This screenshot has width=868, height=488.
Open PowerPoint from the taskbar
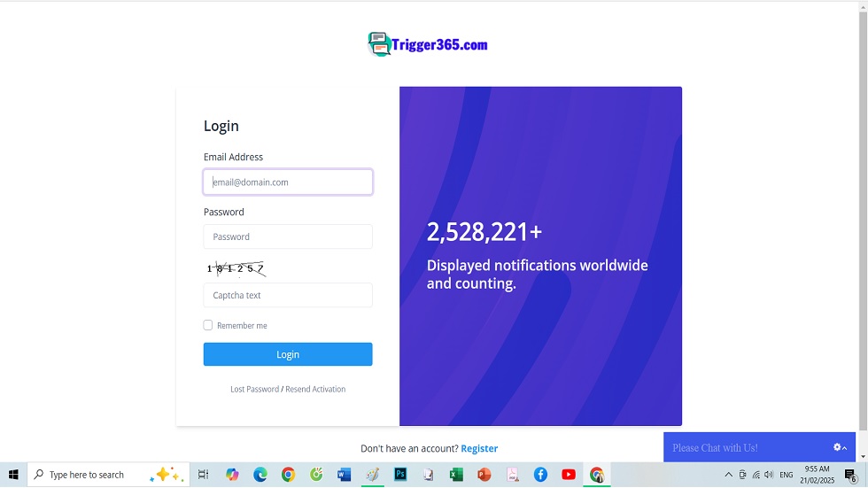(x=484, y=475)
